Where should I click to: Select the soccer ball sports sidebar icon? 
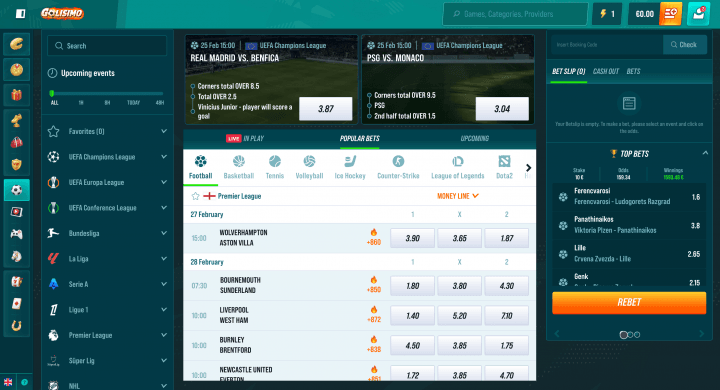tap(17, 190)
